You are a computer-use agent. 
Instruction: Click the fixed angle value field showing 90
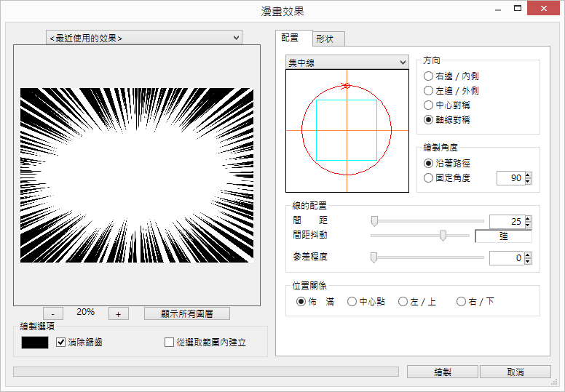coord(510,178)
